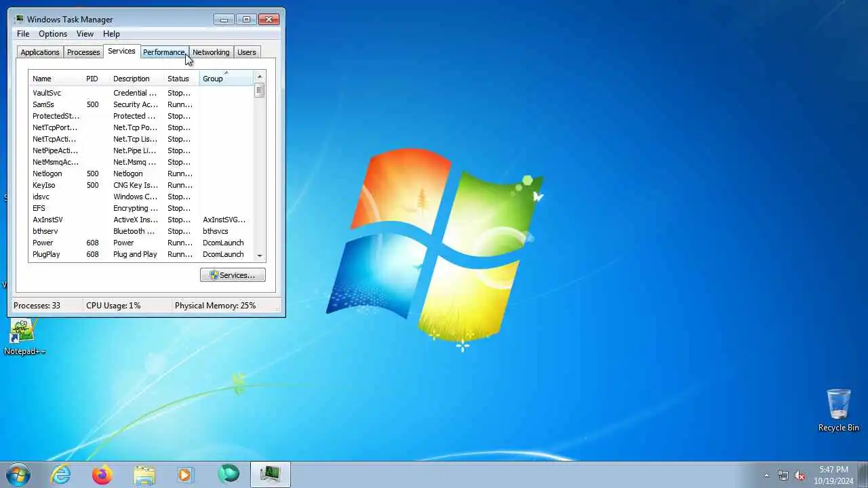Image resolution: width=868 pixels, height=488 pixels.
Task: Open the File menu
Action: pos(23,34)
